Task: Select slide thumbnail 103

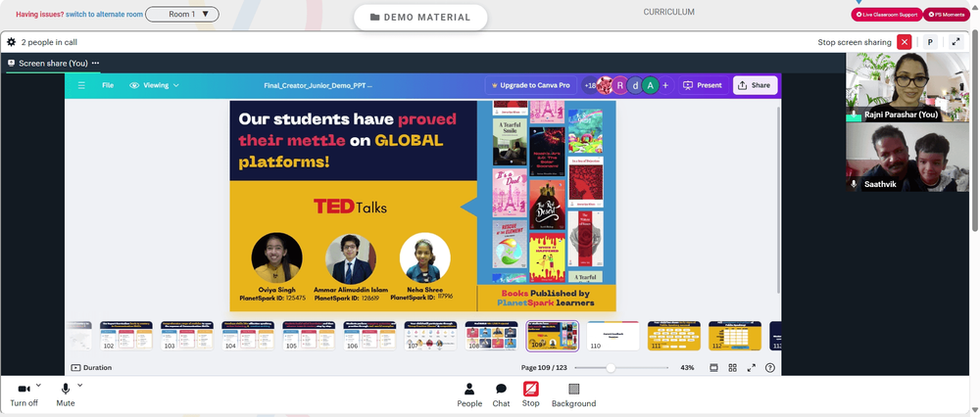Action: (187, 336)
